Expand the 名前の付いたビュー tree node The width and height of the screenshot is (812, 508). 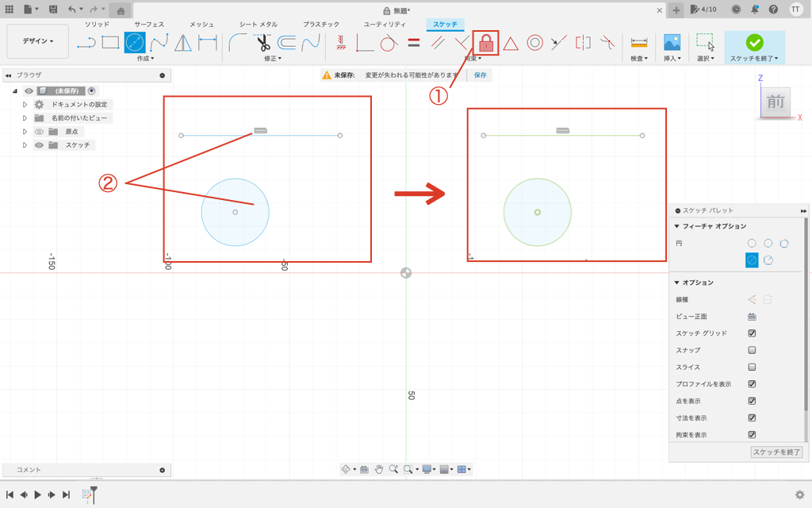pos(25,118)
